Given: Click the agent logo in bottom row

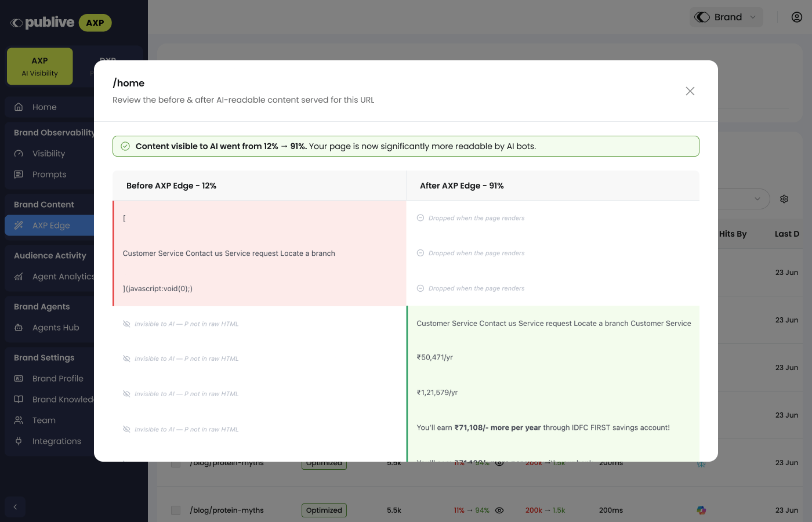Looking at the screenshot, I should [x=701, y=510].
